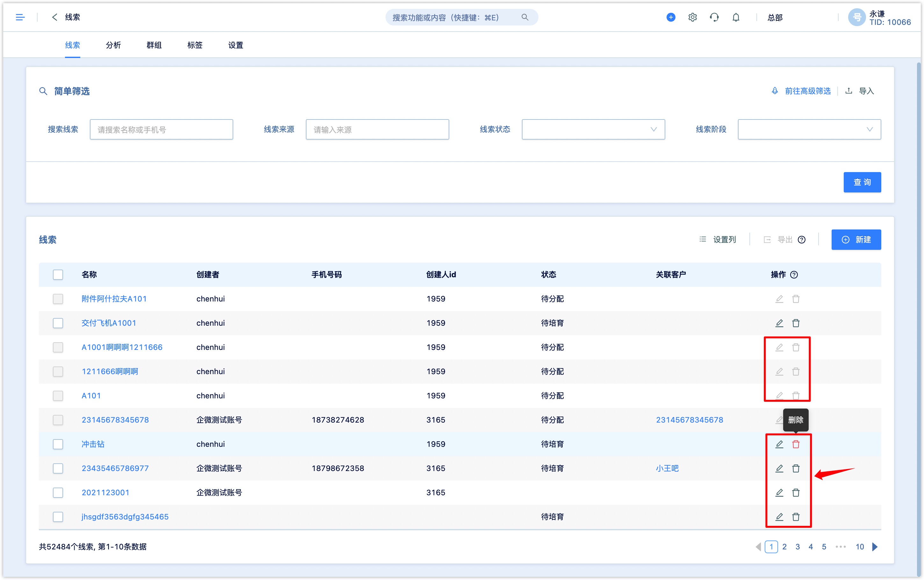Delete the jhsgdf3563dgfg345465 lead
Viewport: 924px width, 580px height.
coord(796,517)
